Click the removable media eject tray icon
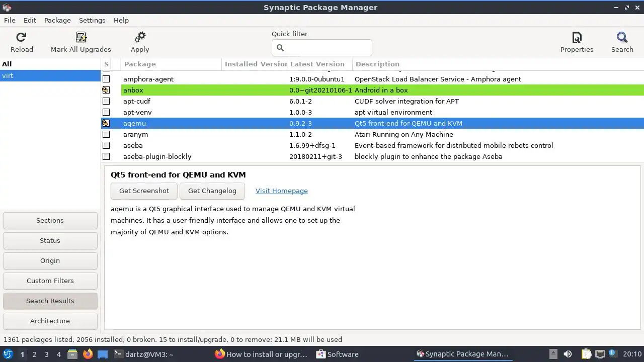Viewport: 644px width, 362px height. pyautogui.click(x=553, y=354)
